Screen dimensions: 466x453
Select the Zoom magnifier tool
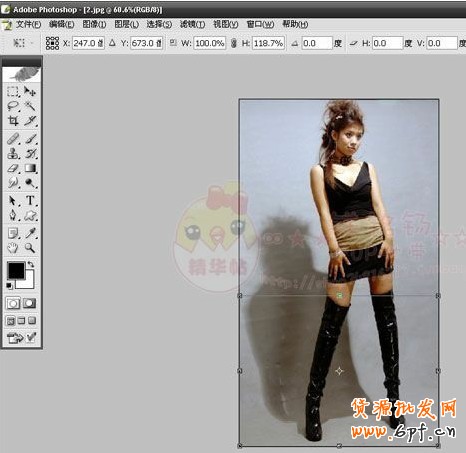[x=30, y=248]
